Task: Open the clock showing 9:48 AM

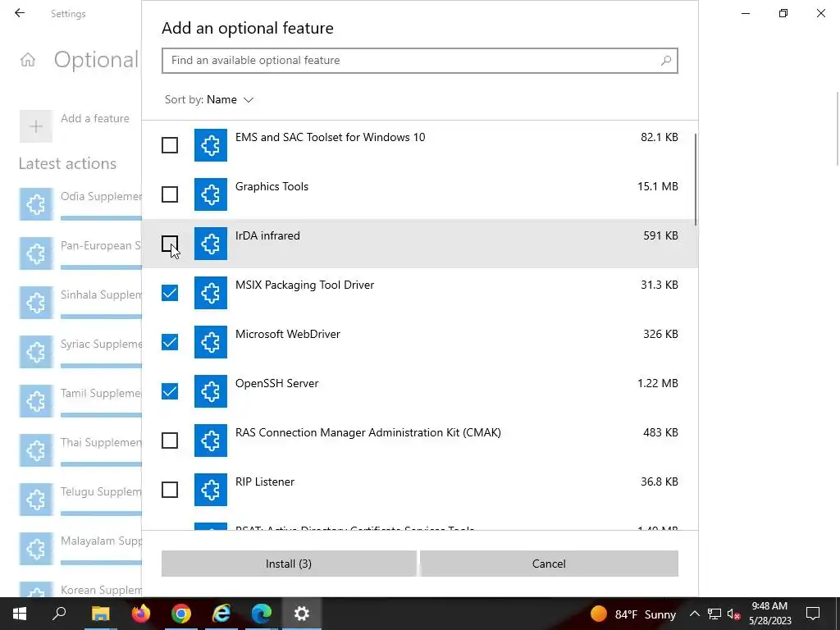Action: tap(769, 614)
